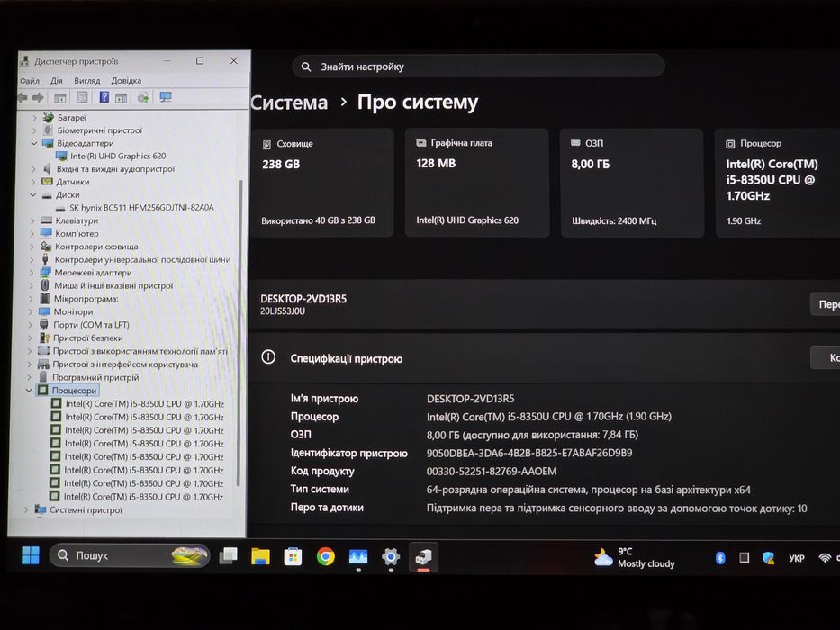Launch Google Chrome from taskbar
Screen dimensions: 840x630
(x=325, y=556)
